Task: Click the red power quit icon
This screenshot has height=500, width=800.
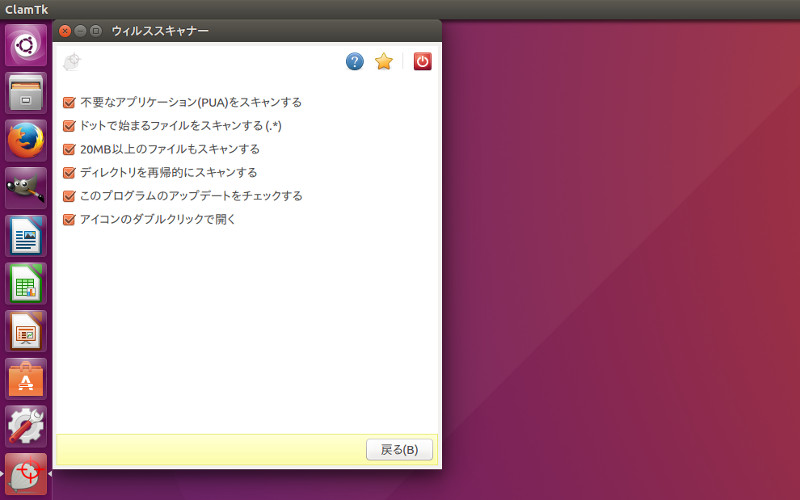Action: [422, 62]
